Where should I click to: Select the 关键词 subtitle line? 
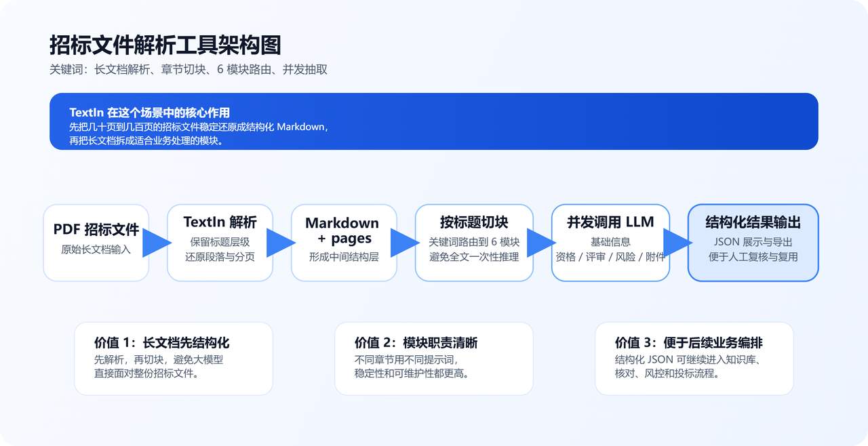(188, 69)
